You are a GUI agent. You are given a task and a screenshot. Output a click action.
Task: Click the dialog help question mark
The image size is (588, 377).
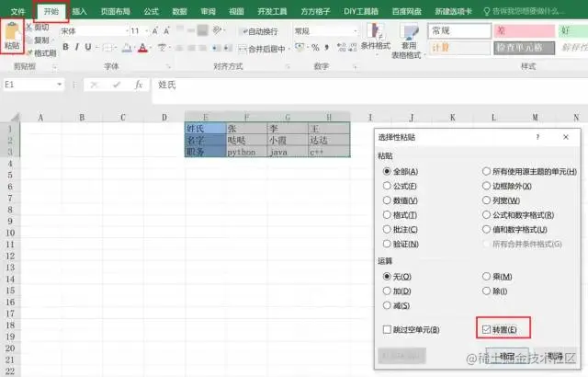pos(537,137)
